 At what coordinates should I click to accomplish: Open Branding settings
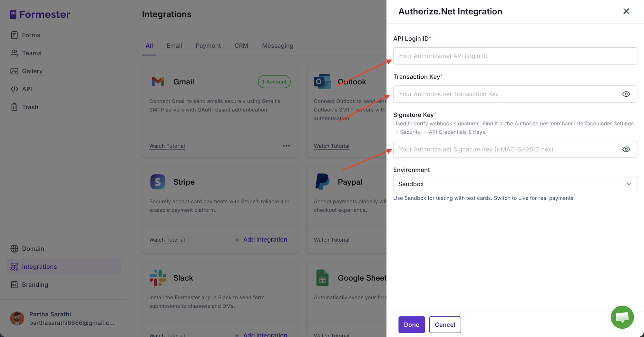point(35,285)
